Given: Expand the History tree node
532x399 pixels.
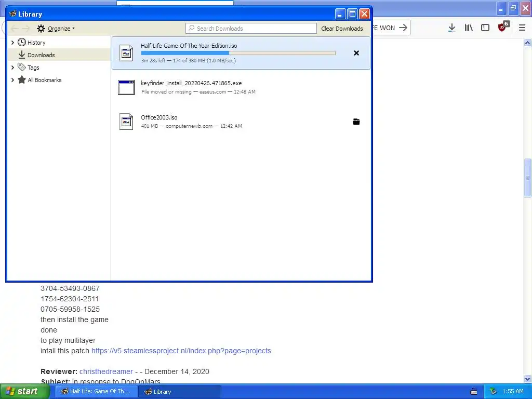Looking at the screenshot, I should click(12, 43).
